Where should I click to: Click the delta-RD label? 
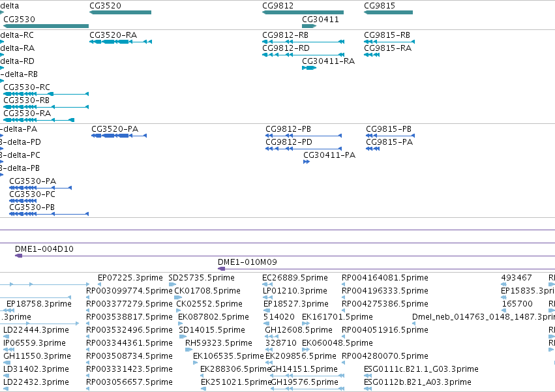[18, 61]
